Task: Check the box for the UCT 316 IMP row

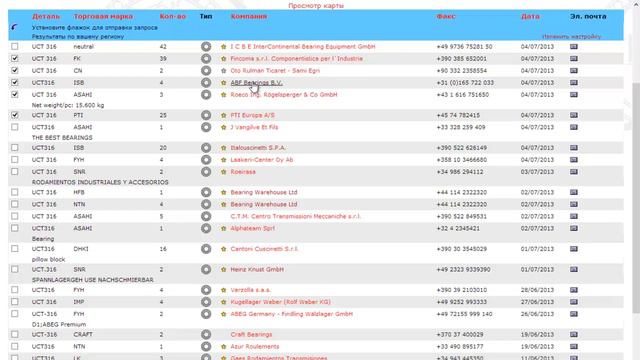Action: (15, 302)
